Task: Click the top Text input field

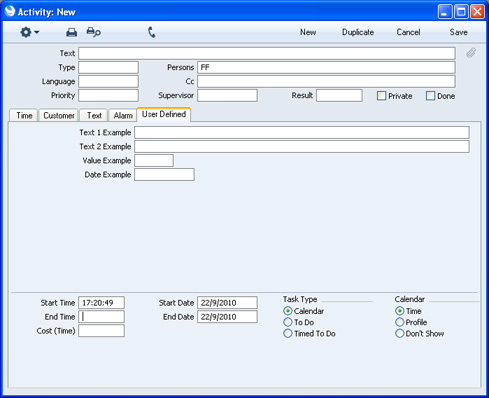Action: pos(267,53)
